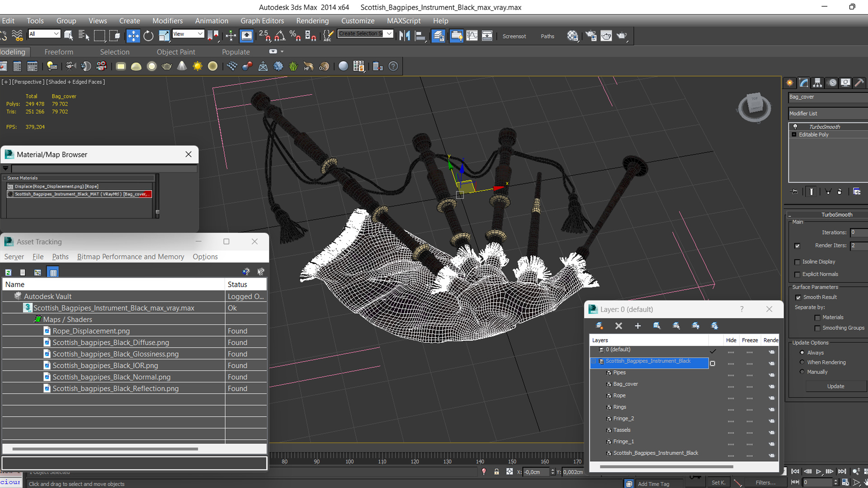Open the ribbon options dropdown arrow

[282, 52]
